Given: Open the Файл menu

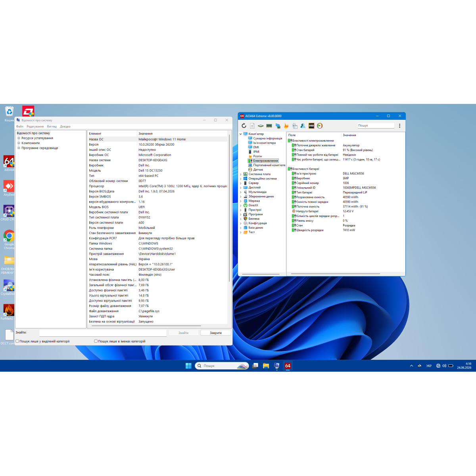Looking at the screenshot, I should 20,127.
